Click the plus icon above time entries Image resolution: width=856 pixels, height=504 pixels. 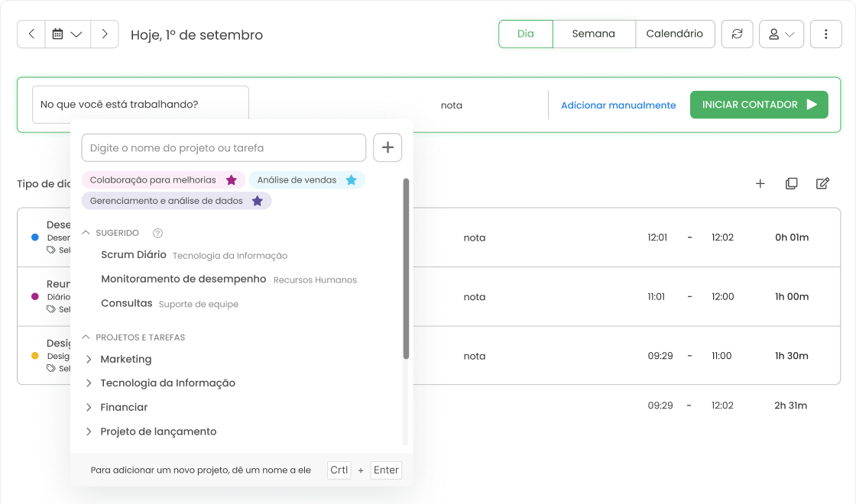point(760,183)
